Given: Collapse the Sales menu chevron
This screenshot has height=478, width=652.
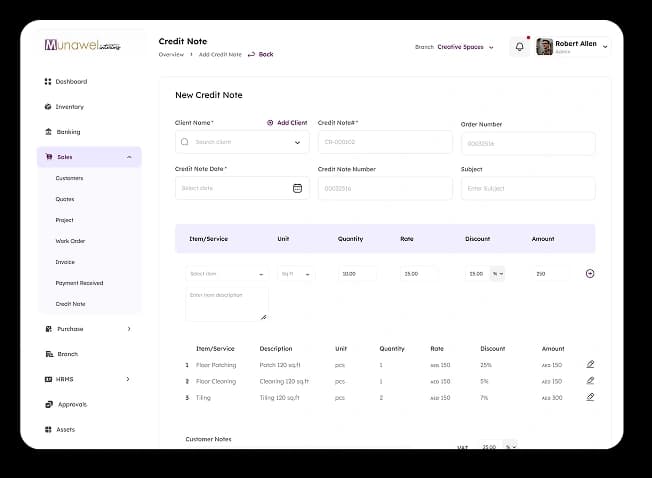Looking at the screenshot, I should 129,157.
